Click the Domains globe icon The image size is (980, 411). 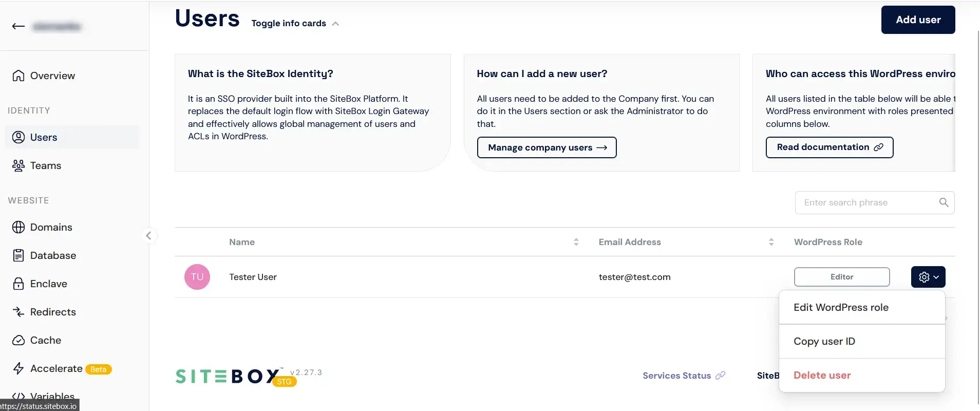pos(18,227)
